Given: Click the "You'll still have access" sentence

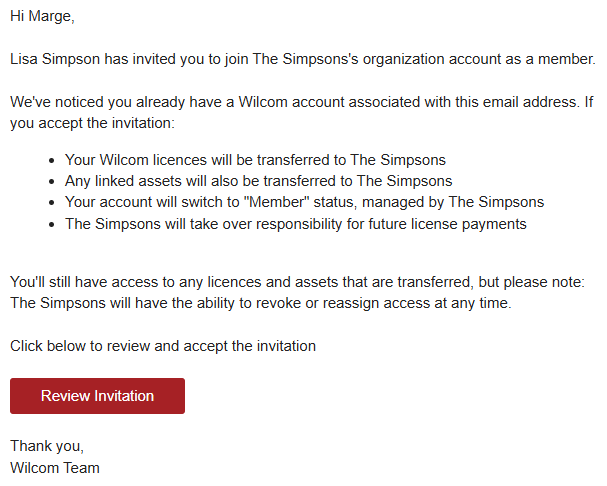Looking at the screenshot, I should pyautogui.click(x=297, y=282).
